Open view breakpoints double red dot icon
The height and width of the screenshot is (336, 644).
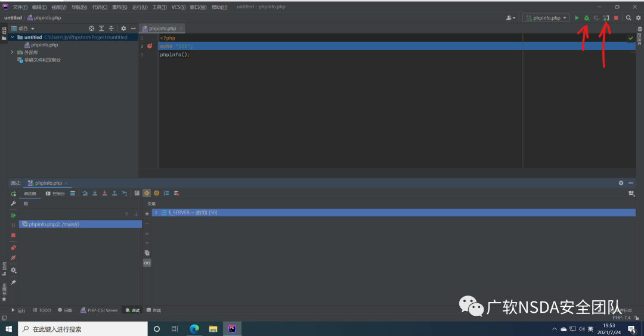14,248
